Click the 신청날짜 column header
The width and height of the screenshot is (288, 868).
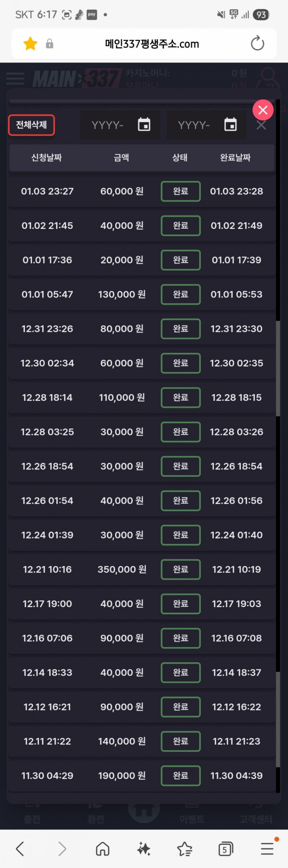(46, 158)
